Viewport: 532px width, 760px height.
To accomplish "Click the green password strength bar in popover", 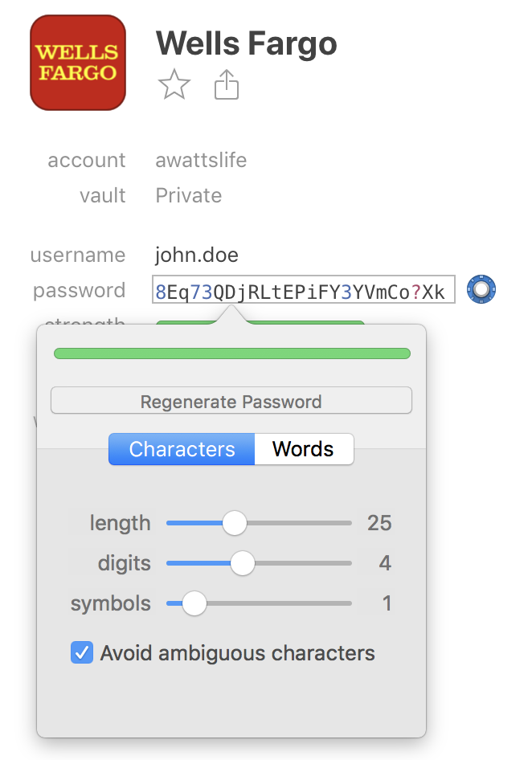I will (231, 353).
